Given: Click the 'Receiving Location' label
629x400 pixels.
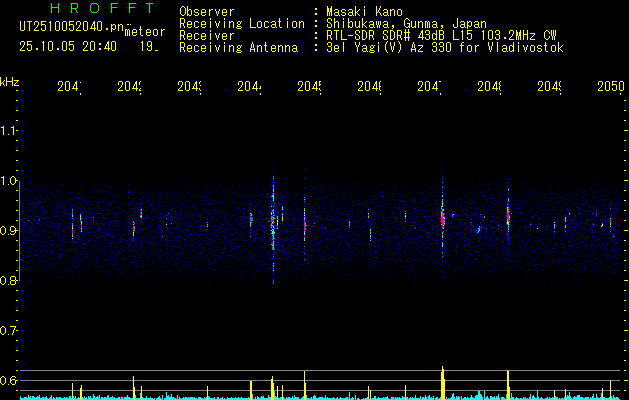Looking at the screenshot, I should pos(242,24).
